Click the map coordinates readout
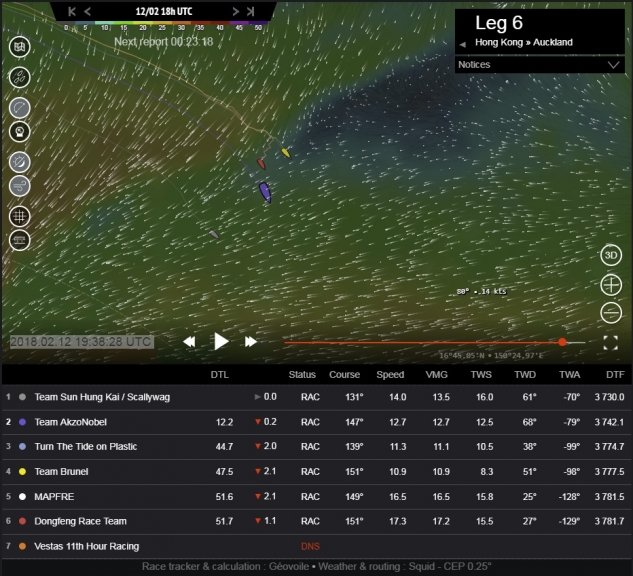This screenshot has width=633, height=576. pos(491,356)
